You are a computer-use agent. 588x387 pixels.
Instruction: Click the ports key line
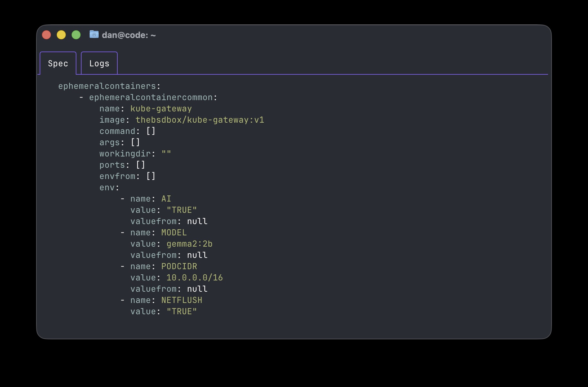[x=112, y=165]
